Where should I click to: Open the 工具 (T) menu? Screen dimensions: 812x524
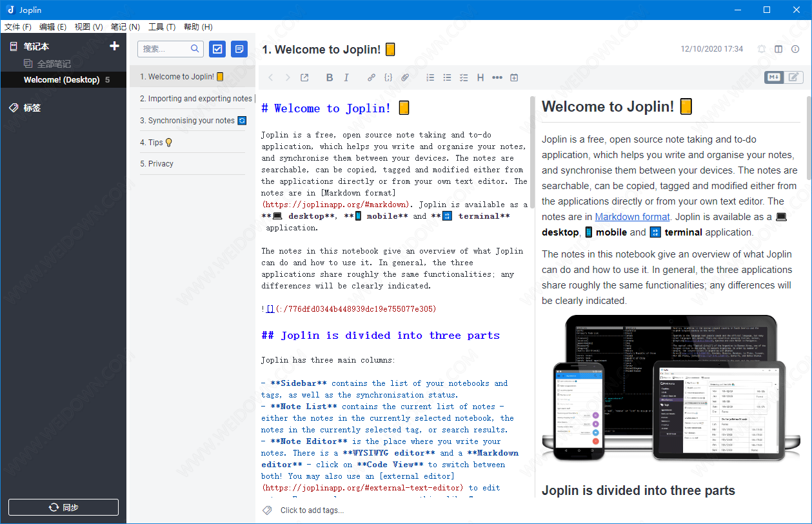162,26
